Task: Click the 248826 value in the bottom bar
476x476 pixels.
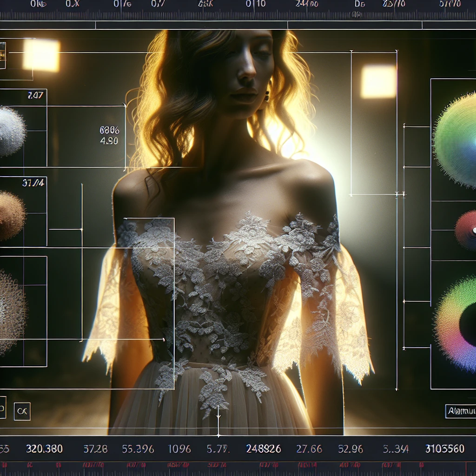Action: pyautogui.click(x=263, y=449)
